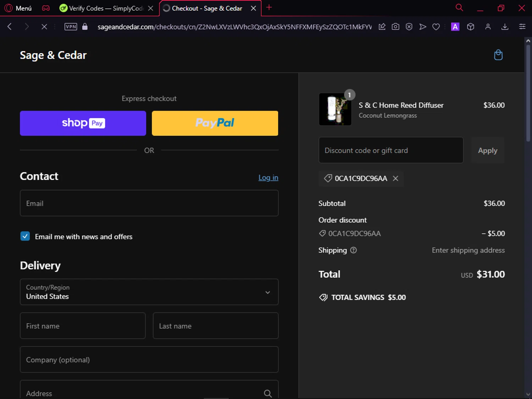Click the Discount code or gift card field
The image size is (532, 399).
tap(391, 150)
